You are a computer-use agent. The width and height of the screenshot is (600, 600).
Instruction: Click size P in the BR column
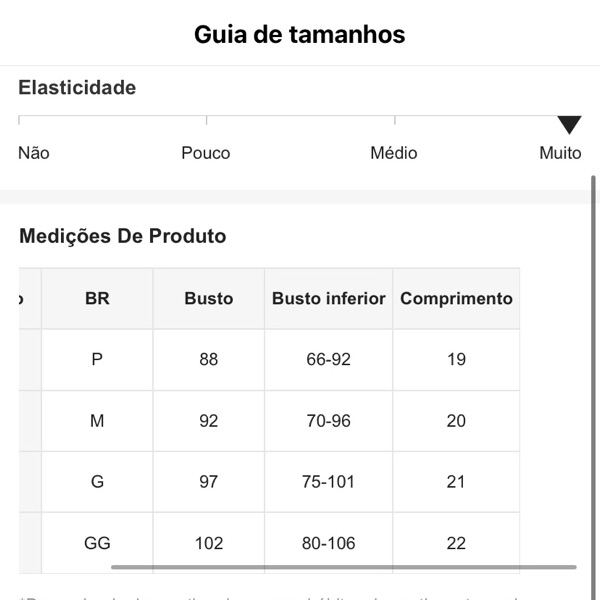click(x=97, y=359)
